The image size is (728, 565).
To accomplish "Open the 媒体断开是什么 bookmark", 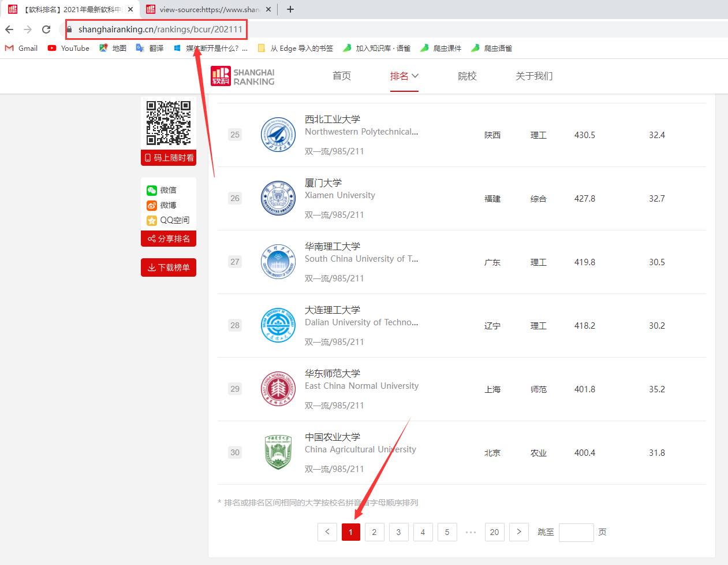I will coord(211,49).
